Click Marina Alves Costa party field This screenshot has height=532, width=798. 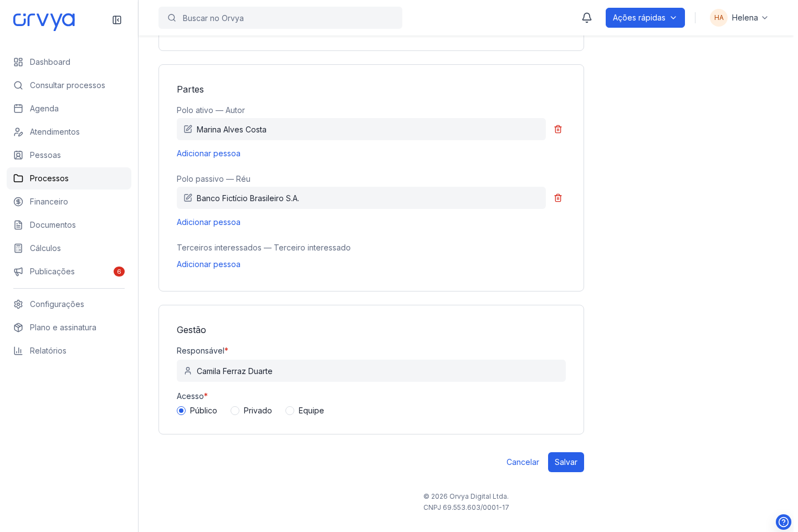(361, 129)
